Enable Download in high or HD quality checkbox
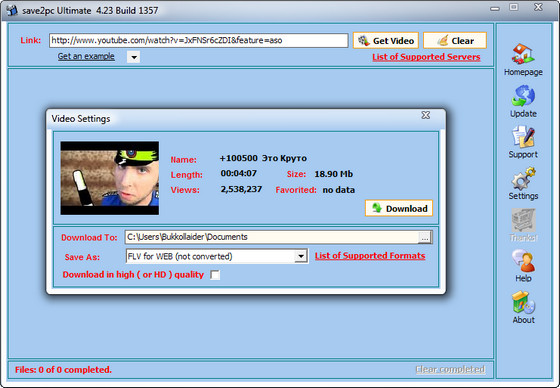This screenshot has width=560, height=388. [x=215, y=275]
